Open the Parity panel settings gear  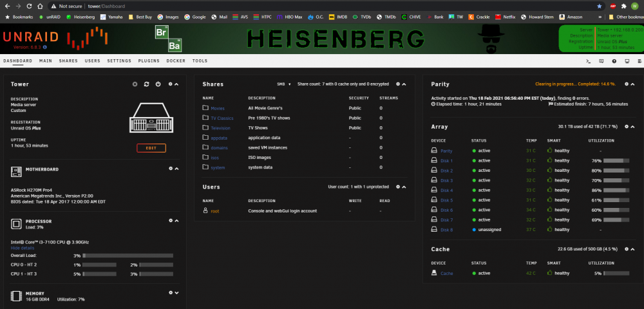pos(627,84)
